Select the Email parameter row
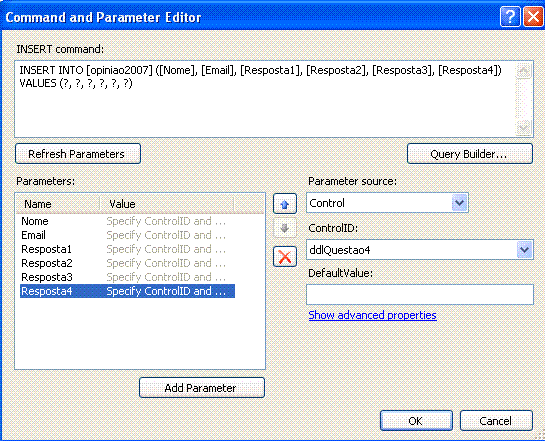 point(127,235)
